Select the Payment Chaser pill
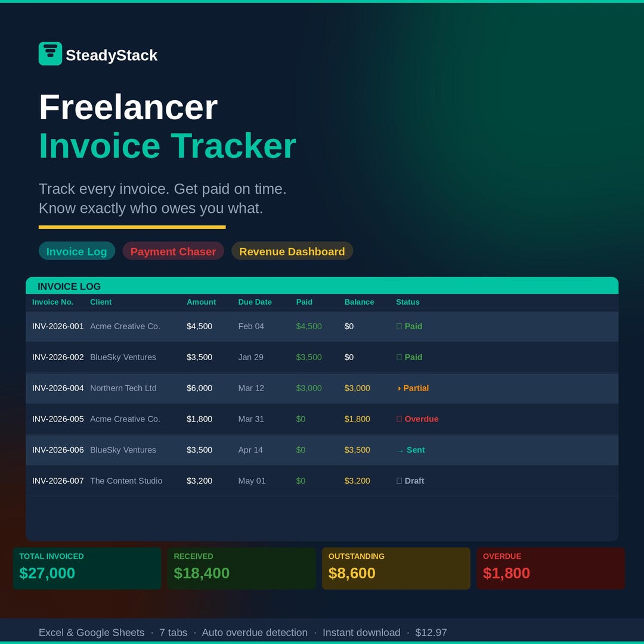644x644 pixels. pyautogui.click(x=173, y=251)
